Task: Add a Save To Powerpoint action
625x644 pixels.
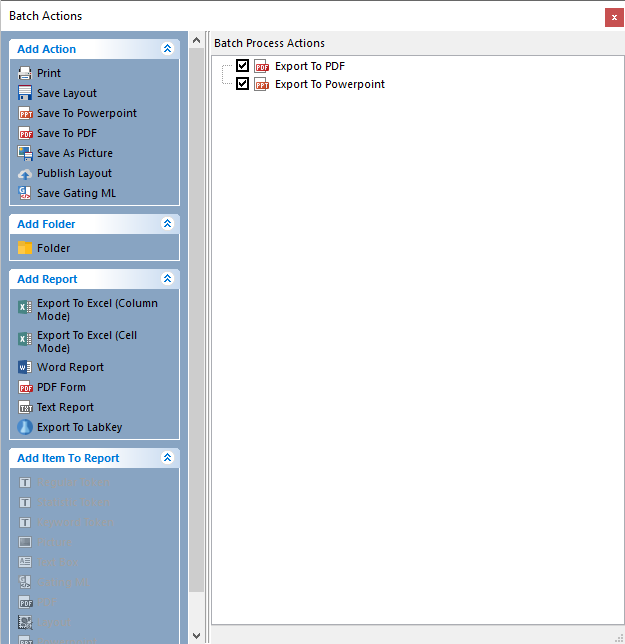Action: pos(87,113)
